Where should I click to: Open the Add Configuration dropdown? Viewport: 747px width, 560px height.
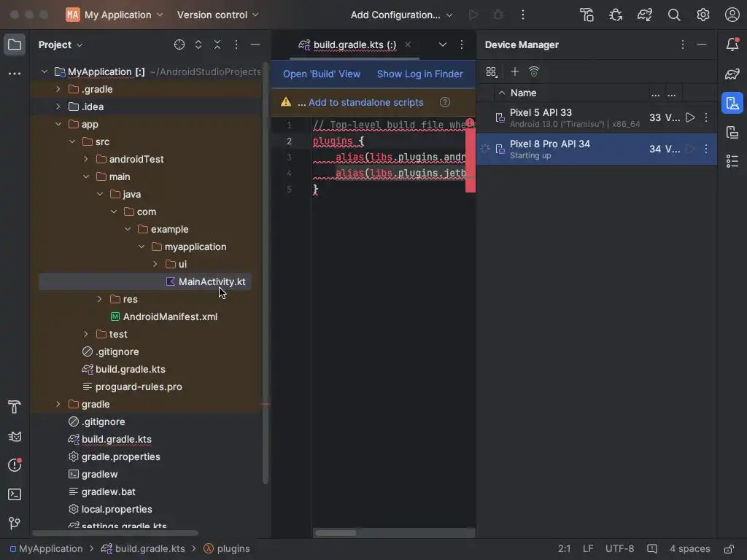tap(401, 15)
